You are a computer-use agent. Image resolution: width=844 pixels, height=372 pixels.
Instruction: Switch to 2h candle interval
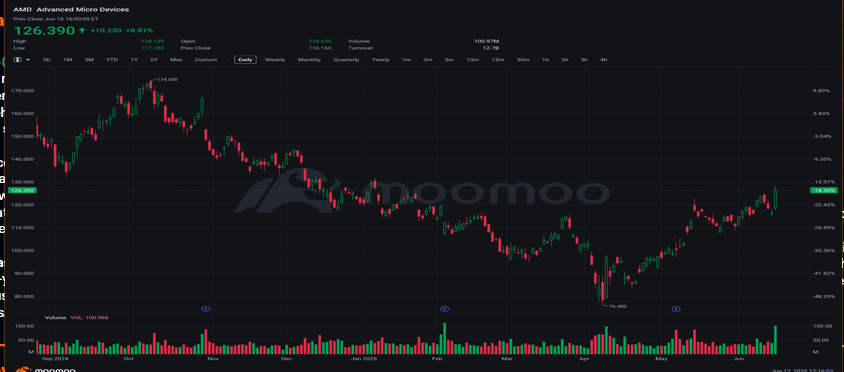[565, 60]
